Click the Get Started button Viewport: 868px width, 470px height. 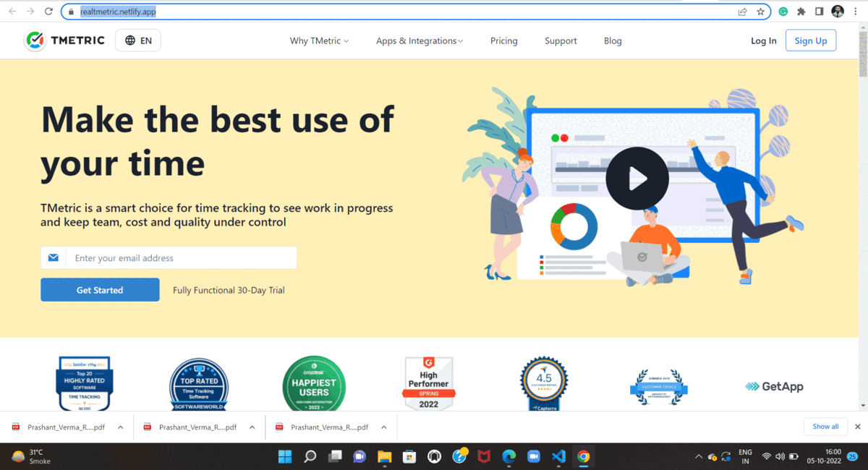(x=100, y=289)
